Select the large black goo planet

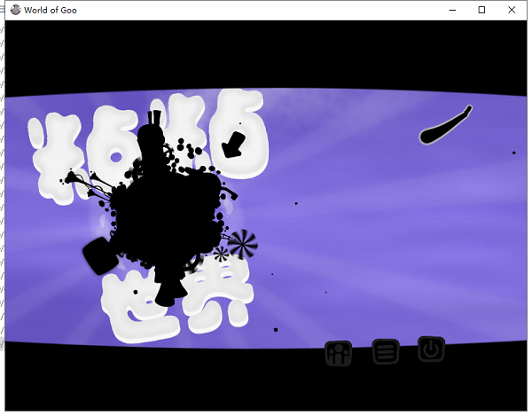(167, 214)
